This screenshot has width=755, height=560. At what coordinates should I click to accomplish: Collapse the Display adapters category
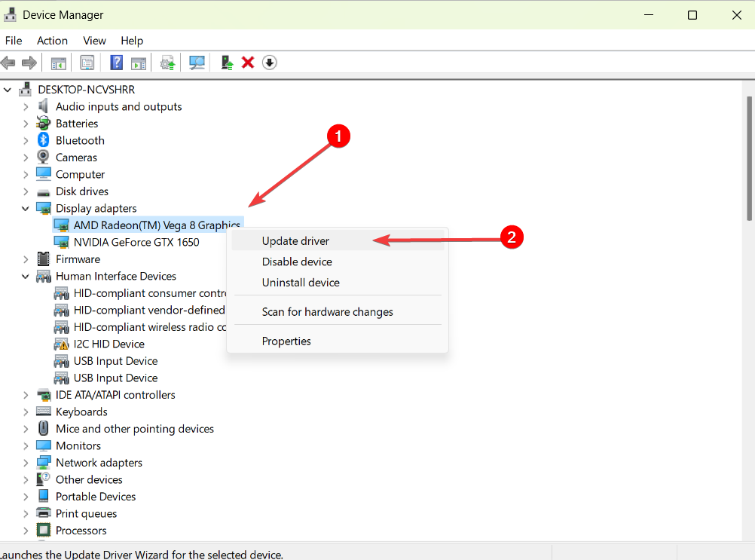point(26,209)
